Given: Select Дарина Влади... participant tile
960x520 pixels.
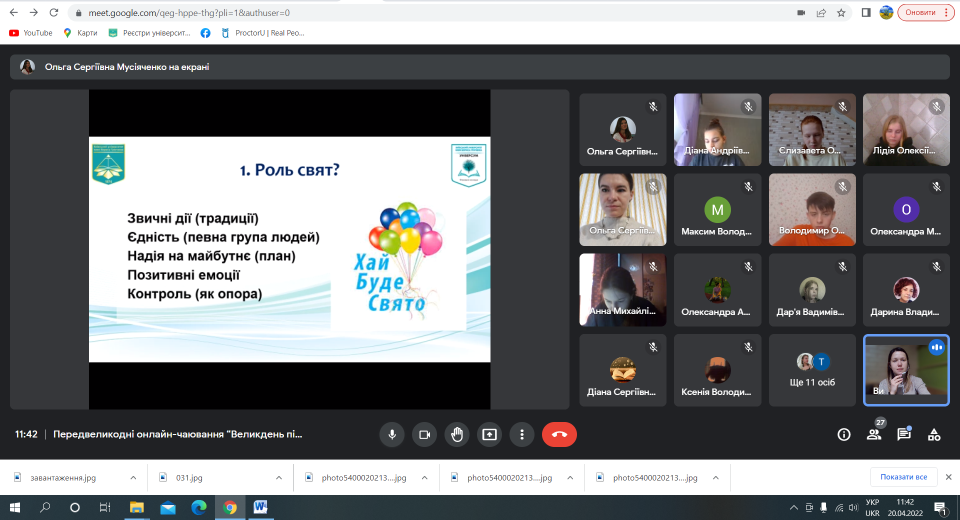Looking at the screenshot, I should 906,290.
